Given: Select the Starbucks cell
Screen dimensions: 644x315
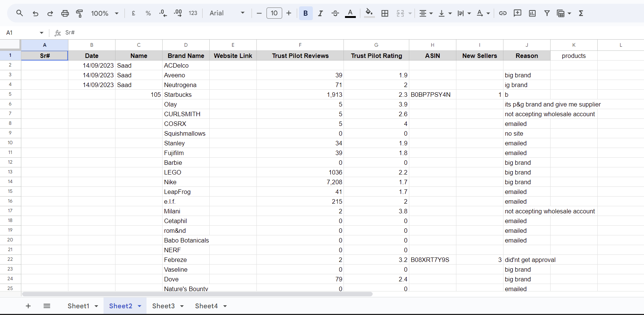Looking at the screenshot, I should (186, 95).
